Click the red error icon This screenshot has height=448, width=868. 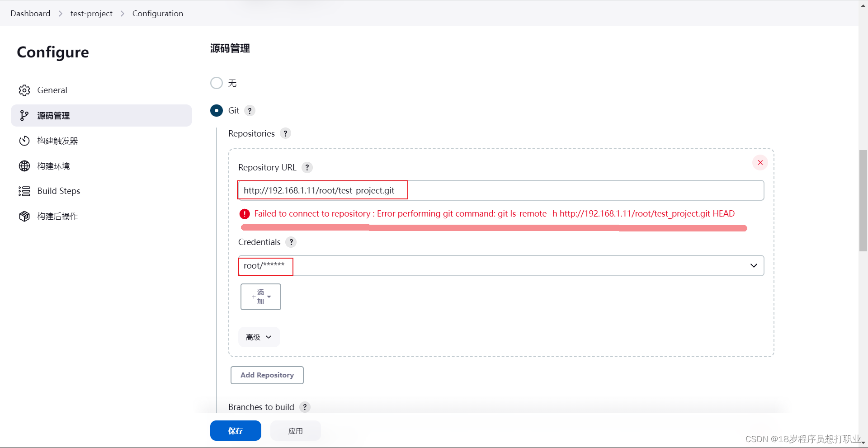click(245, 214)
